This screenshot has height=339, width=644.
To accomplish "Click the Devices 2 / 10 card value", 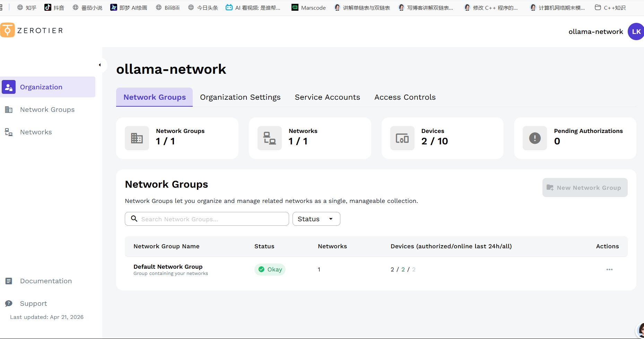I will click(435, 141).
